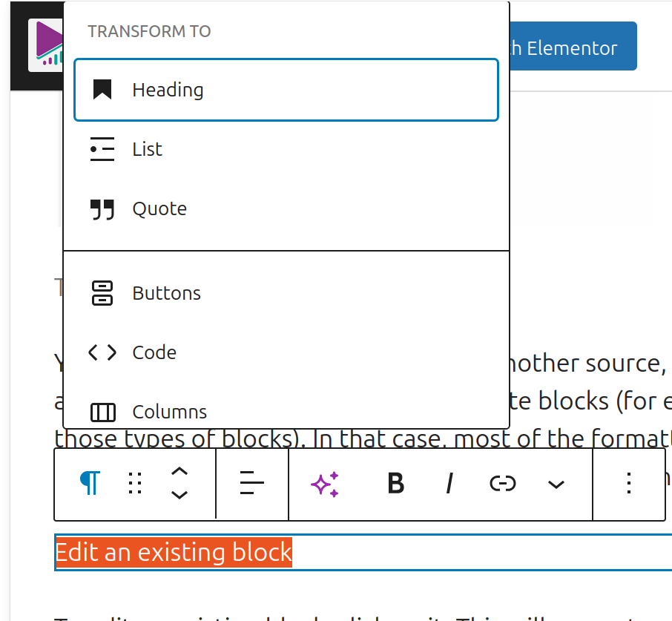This screenshot has height=621, width=672.
Task: Toggle bold formatting
Action: tap(396, 484)
